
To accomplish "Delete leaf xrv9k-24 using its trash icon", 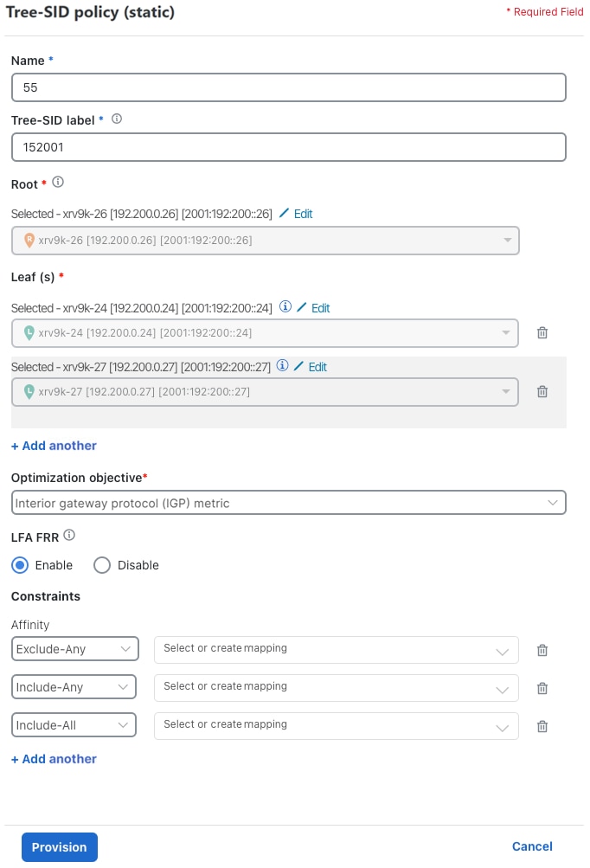I will 542,332.
